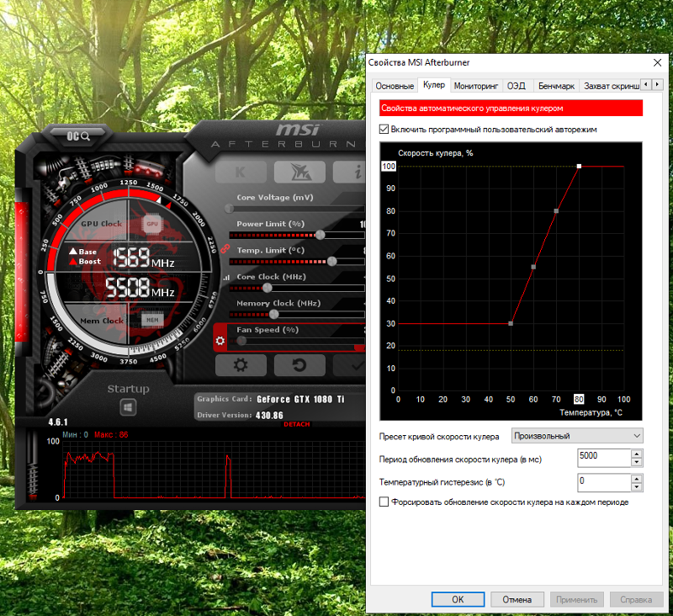
Task: Click the Применить button
Action: [x=577, y=599]
